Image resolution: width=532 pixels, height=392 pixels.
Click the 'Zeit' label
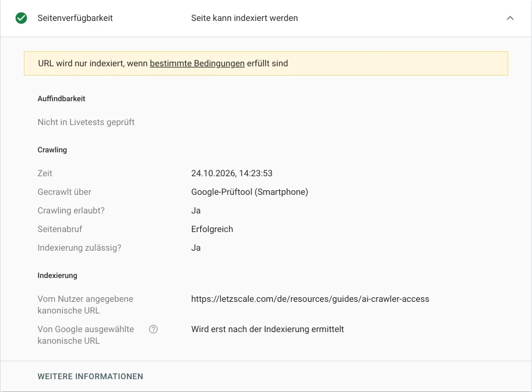(45, 173)
